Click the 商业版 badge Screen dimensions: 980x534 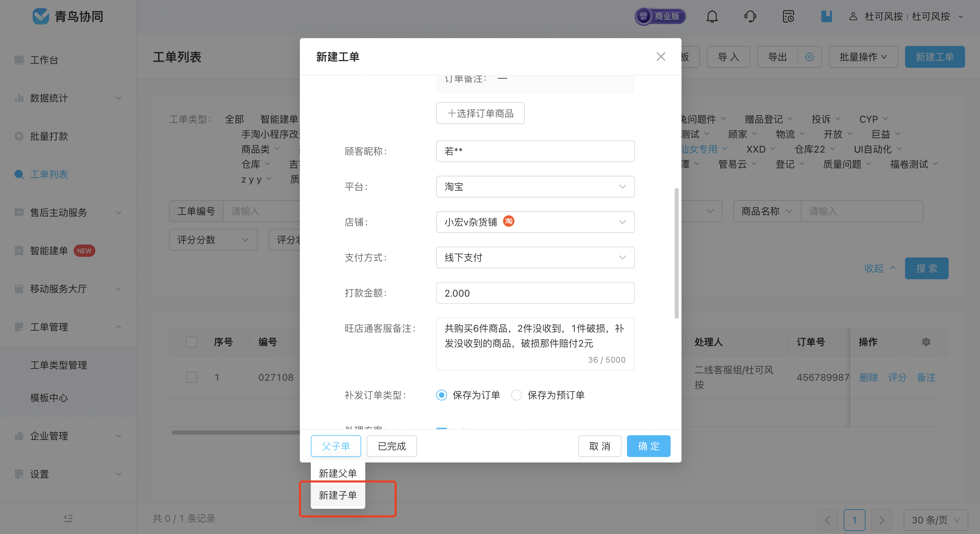point(660,16)
